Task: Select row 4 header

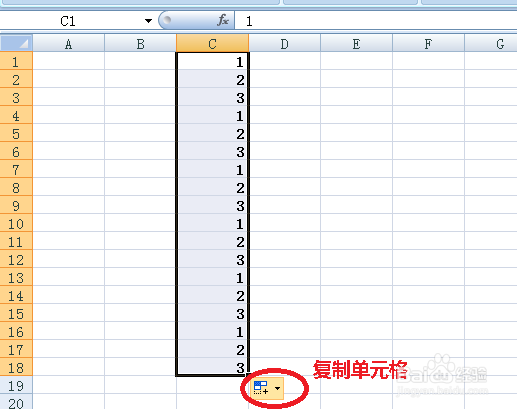Action: (x=16, y=115)
